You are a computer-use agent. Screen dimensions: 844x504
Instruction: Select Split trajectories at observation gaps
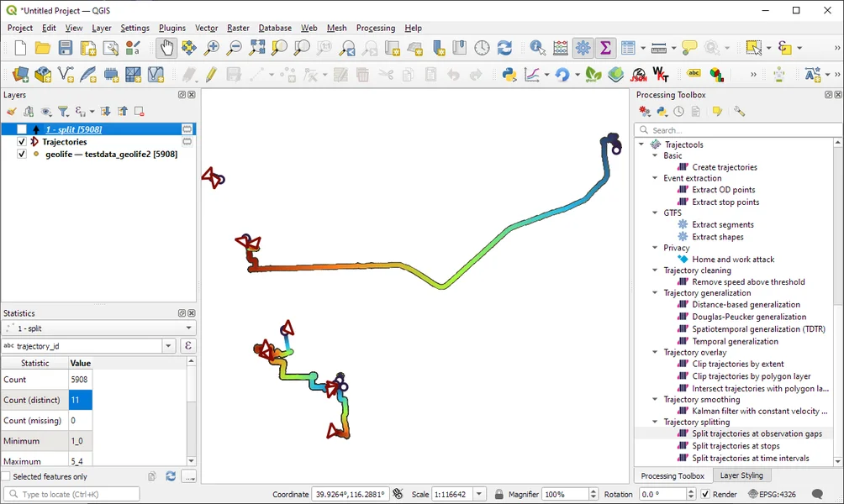tap(757, 433)
